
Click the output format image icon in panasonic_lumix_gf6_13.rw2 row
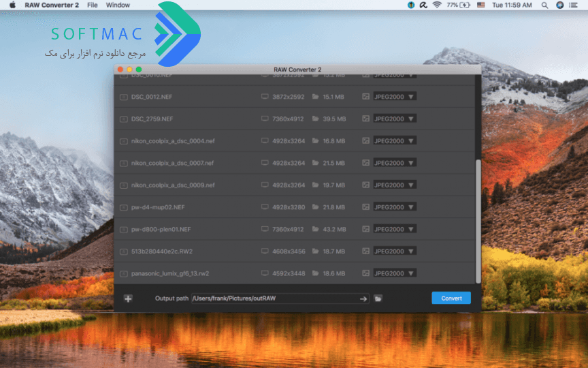[x=365, y=273]
